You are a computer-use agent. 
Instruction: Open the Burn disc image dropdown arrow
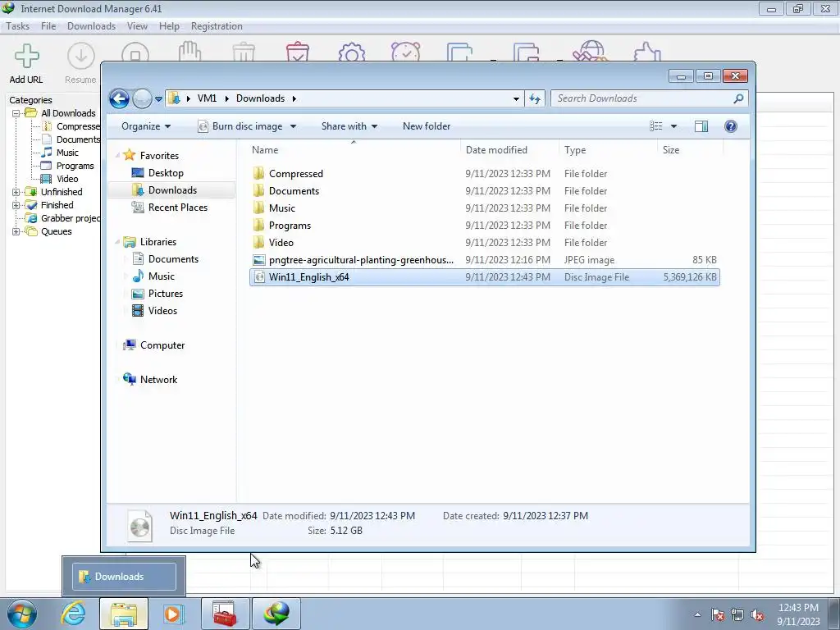293,127
